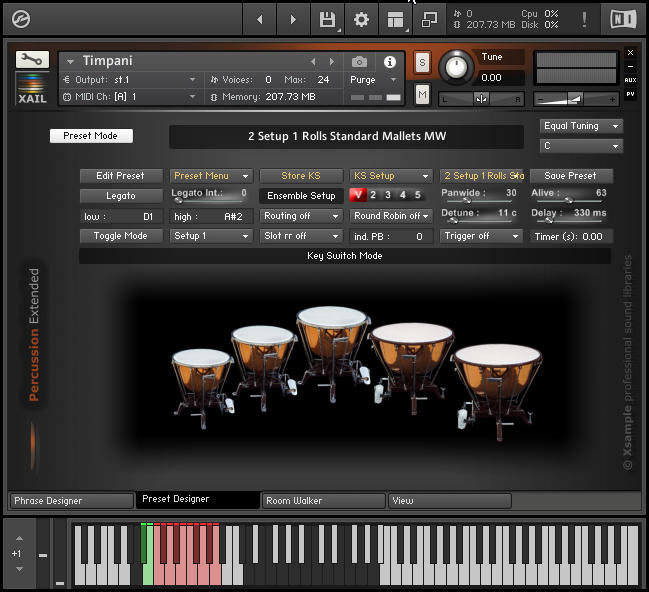Select ensemble voice V
The width and height of the screenshot is (649, 592).
(358, 195)
